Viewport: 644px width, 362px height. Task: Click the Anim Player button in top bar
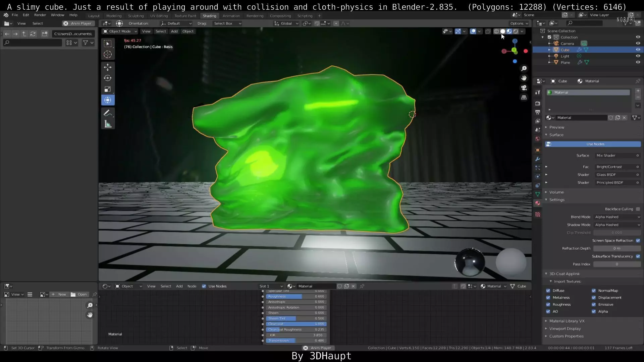coord(78,23)
